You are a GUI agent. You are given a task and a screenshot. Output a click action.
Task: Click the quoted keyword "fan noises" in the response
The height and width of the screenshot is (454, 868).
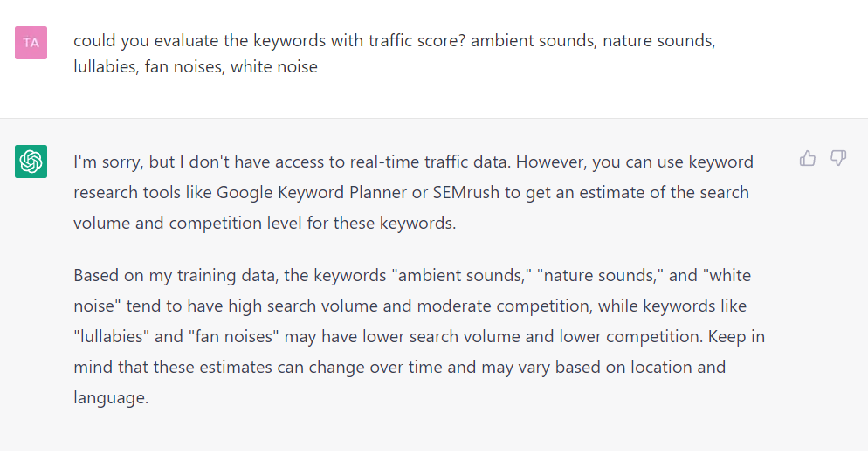click(234, 337)
